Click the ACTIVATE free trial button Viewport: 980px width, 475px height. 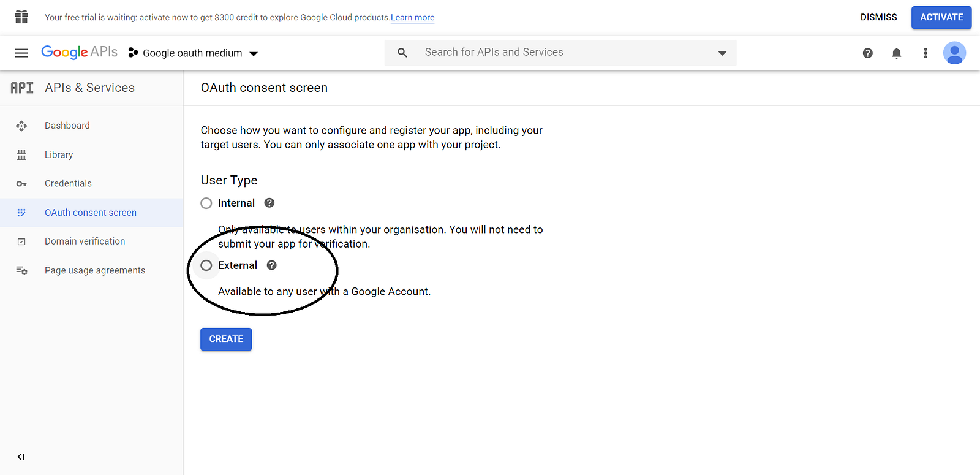(941, 17)
